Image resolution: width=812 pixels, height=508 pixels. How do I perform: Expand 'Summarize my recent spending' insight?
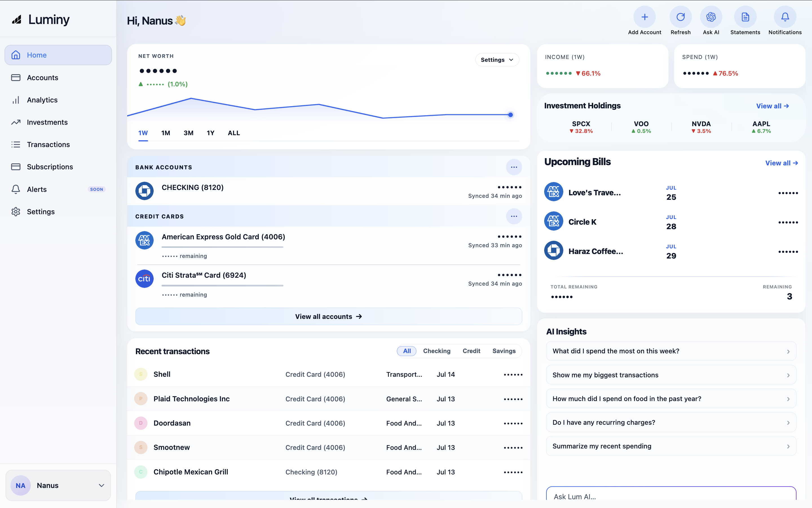671,446
